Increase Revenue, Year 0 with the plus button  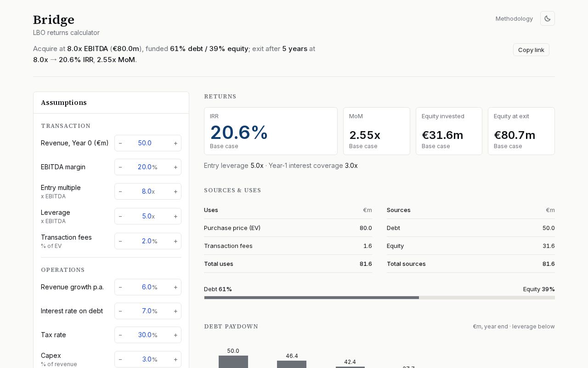pos(175,143)
